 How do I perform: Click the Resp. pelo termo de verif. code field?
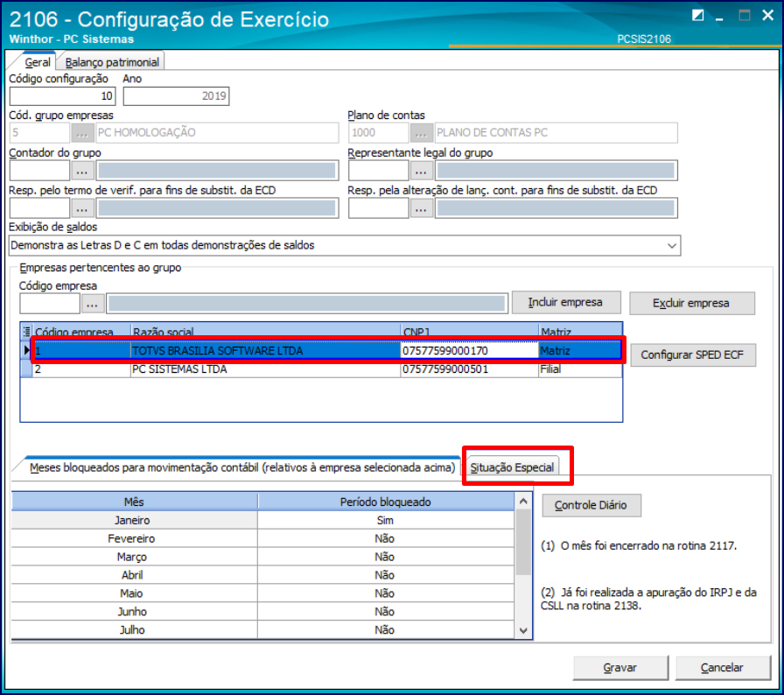click(39, 208)
